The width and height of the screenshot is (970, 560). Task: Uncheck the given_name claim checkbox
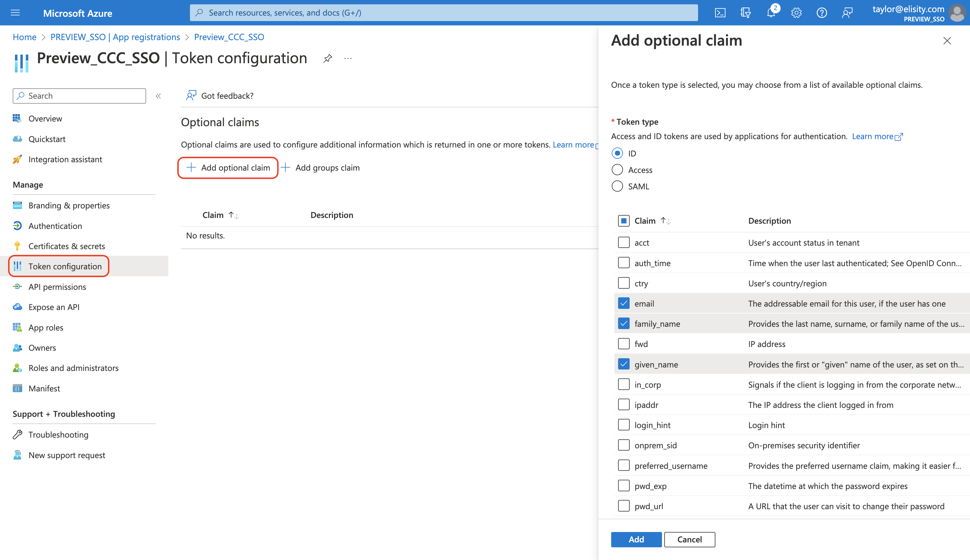tap(624, 364)
